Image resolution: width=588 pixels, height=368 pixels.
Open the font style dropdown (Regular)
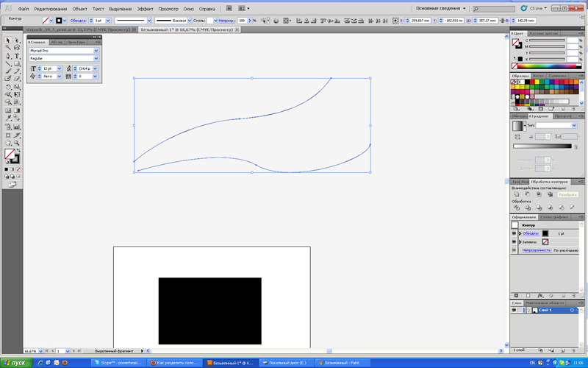(x=96, y=59)
